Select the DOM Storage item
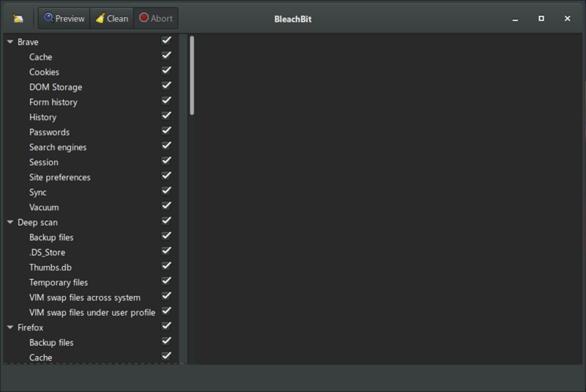586x392 pixels. [x=56, y=87]
